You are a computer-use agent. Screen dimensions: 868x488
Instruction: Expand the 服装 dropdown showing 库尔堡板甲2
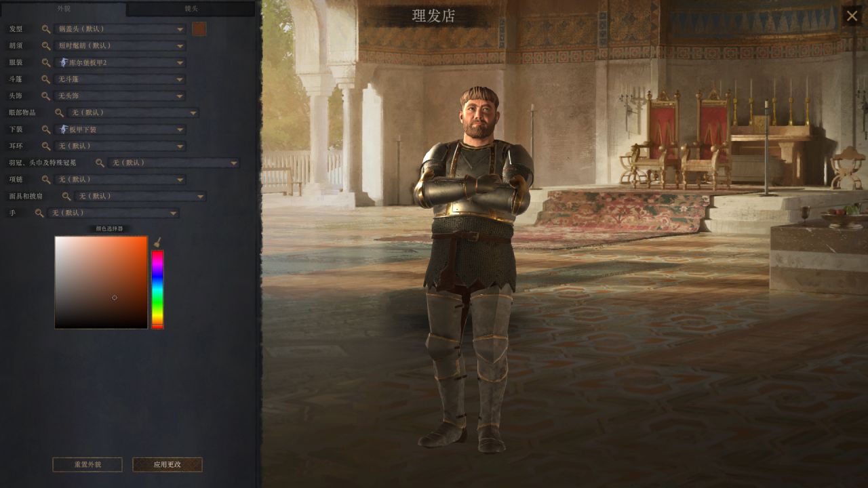tap(120, 62)
